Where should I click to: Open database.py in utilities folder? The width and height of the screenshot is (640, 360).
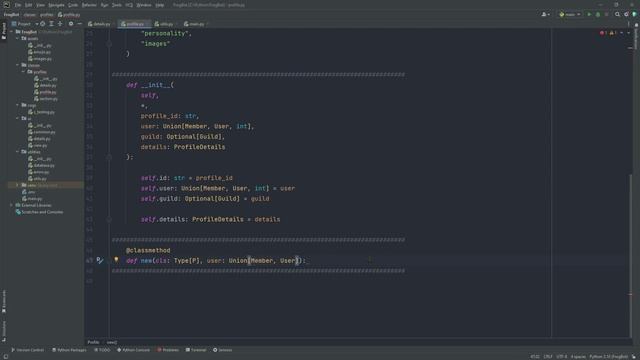click(x=41, y=165)
